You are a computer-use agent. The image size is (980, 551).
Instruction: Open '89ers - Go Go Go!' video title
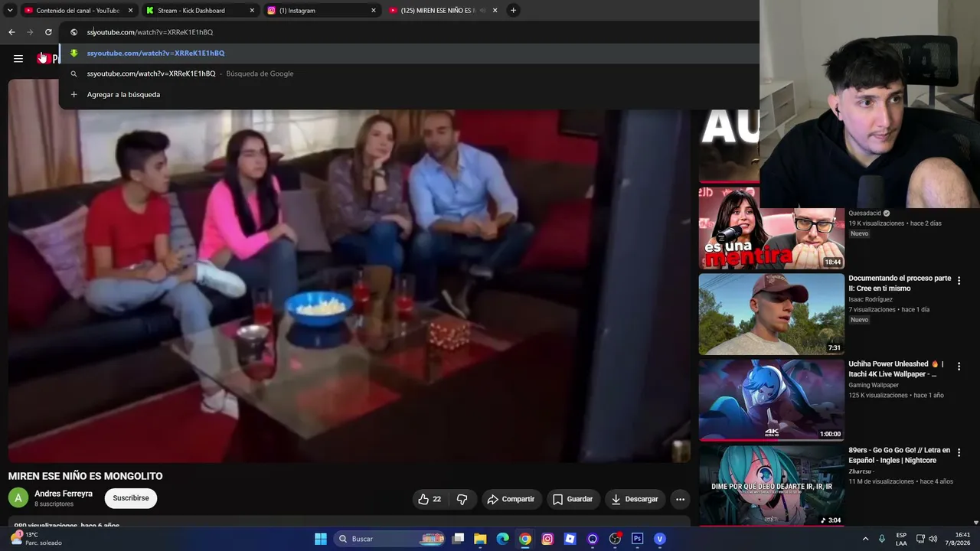click(900, 455)
